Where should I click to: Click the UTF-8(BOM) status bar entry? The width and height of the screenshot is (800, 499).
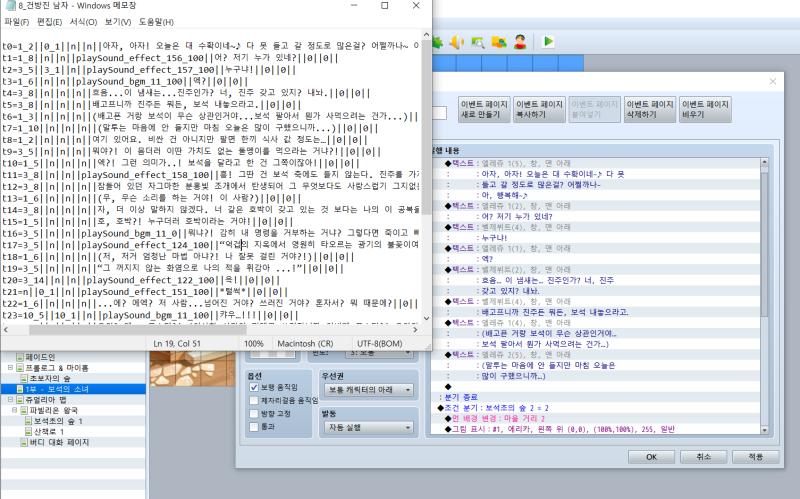pos(380,343)
